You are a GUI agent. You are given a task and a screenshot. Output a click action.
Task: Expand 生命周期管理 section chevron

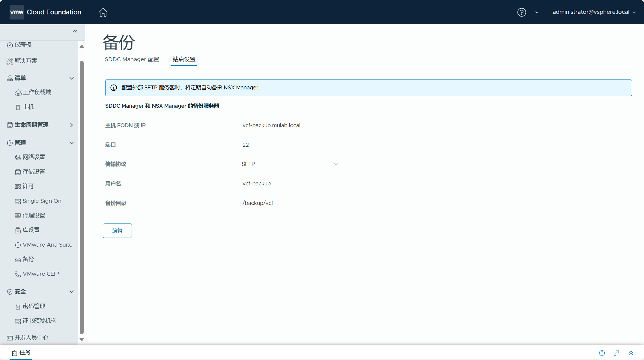click(72, 125)
